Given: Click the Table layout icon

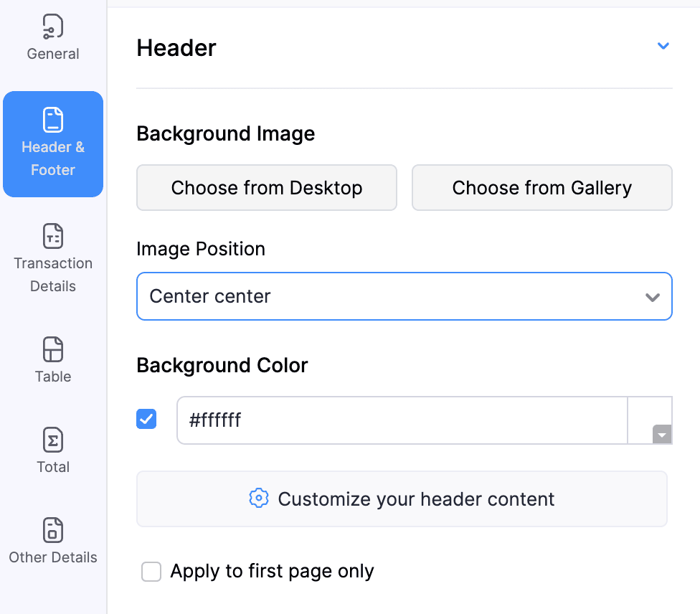Looking at the screenshot, I should click(53, 349).
